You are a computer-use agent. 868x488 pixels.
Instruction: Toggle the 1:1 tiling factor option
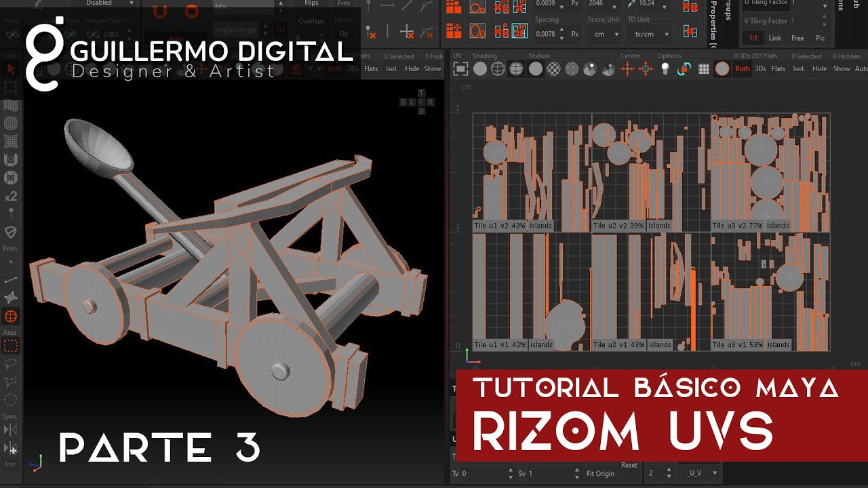coord(753,38)
